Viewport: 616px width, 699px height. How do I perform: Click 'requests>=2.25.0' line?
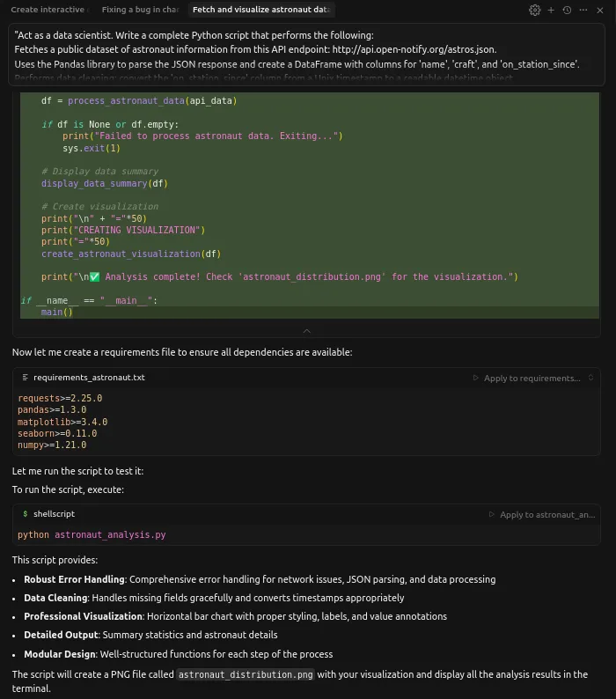coord(60,398)
